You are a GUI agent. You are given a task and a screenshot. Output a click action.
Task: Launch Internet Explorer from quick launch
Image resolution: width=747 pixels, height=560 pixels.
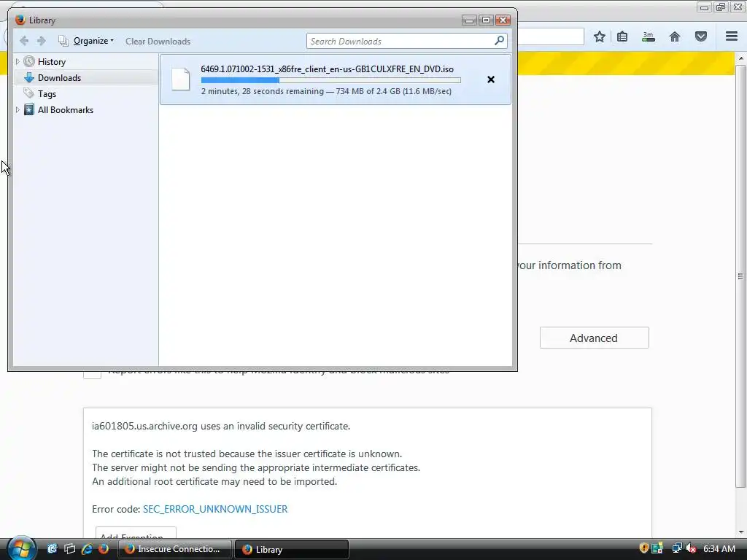point(87,549)
